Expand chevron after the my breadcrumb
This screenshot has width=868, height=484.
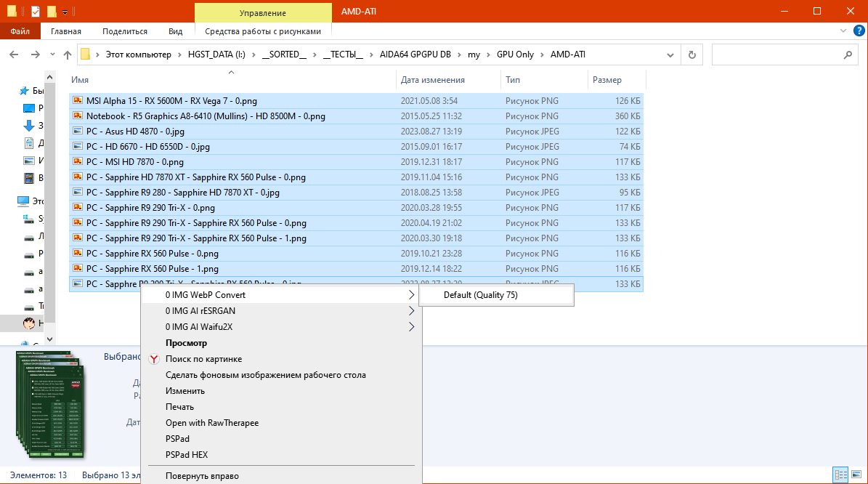[x=488, y=55]
